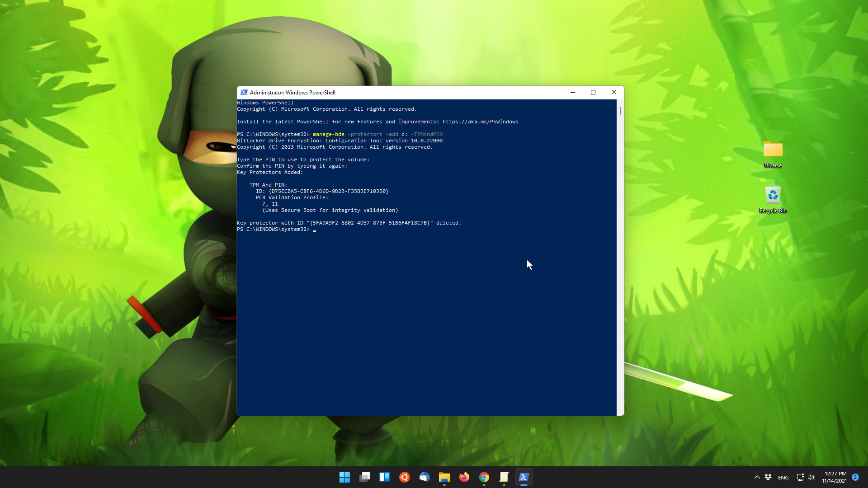Click the volume speaker tray icon
The width and height of the screenshot is (868, 488).
(811, 477)
